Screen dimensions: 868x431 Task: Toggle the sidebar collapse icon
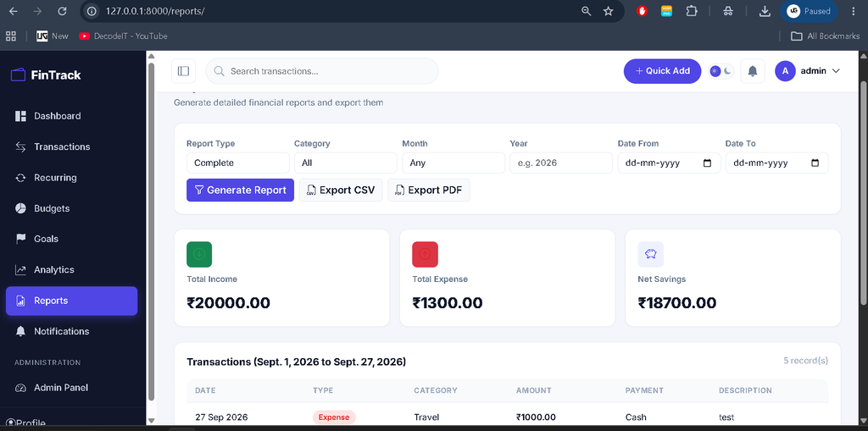(183, 71)
